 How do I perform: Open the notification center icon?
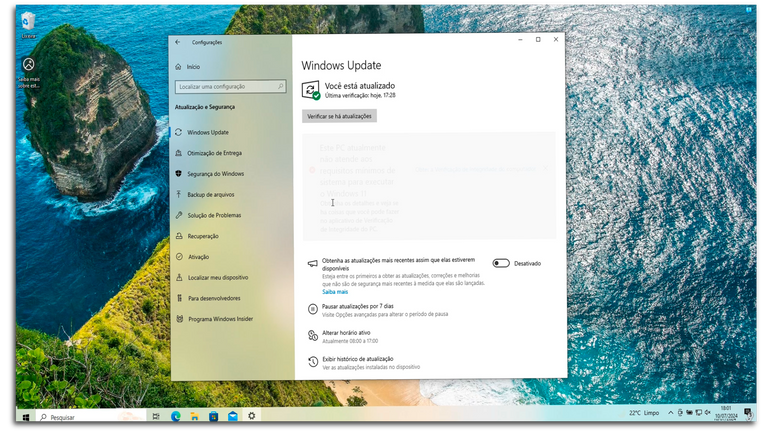click(748, 412)
